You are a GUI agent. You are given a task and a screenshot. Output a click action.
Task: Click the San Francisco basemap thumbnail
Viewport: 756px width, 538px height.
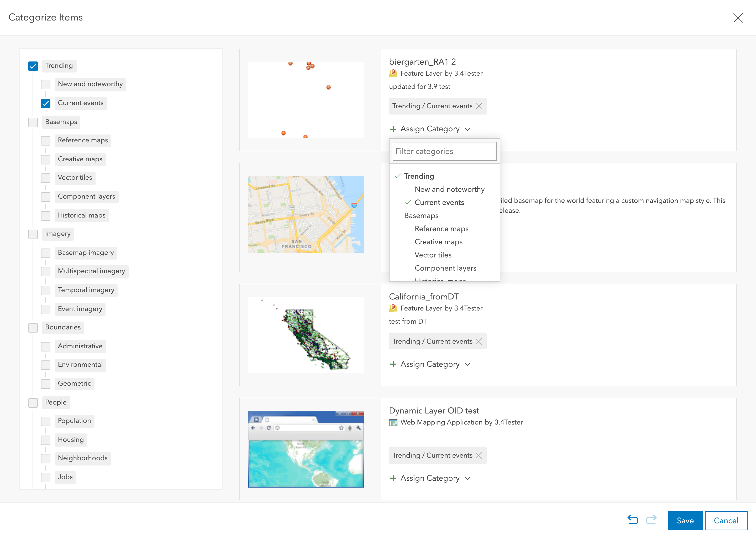[x=306, y=214]
